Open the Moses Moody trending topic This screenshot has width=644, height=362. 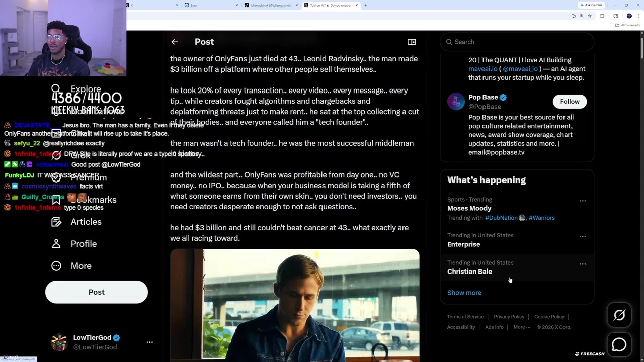(469, 208)
